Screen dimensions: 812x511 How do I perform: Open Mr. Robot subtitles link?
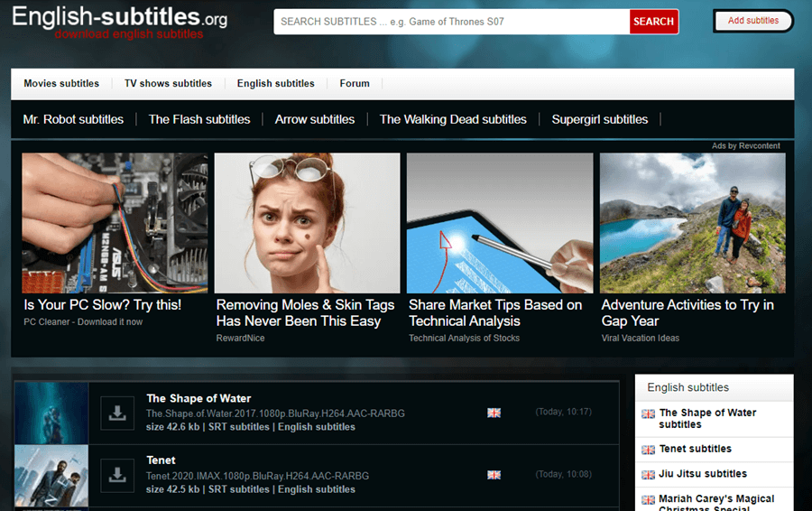pyautogui.click(x=73, y=119)
